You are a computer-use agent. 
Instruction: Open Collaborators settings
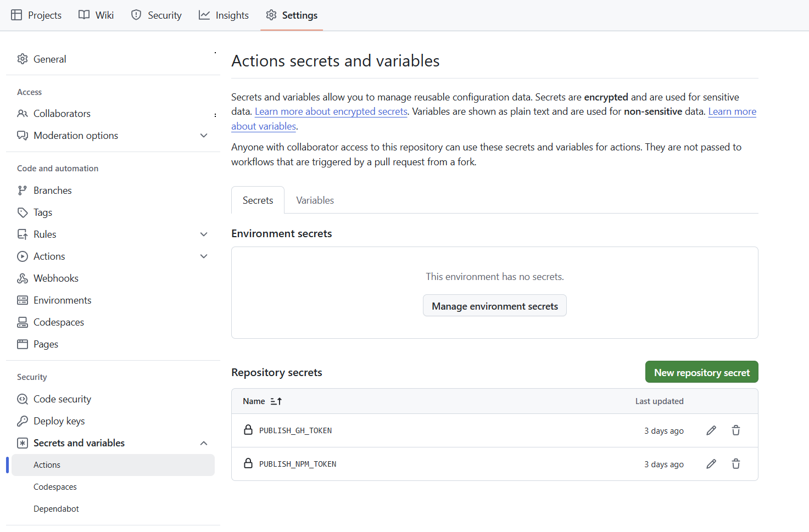[113, 114]
